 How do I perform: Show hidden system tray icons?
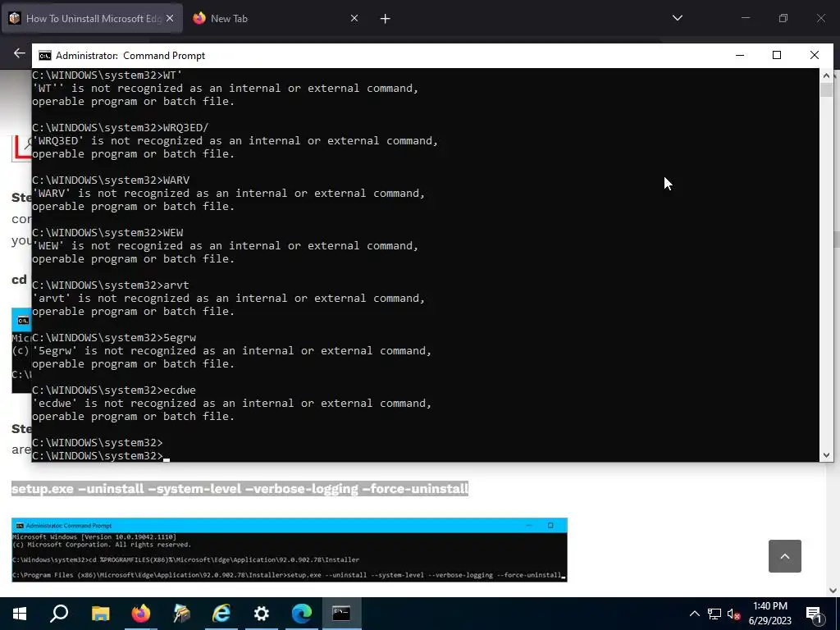pyautogui.click(x=694, y=614)
